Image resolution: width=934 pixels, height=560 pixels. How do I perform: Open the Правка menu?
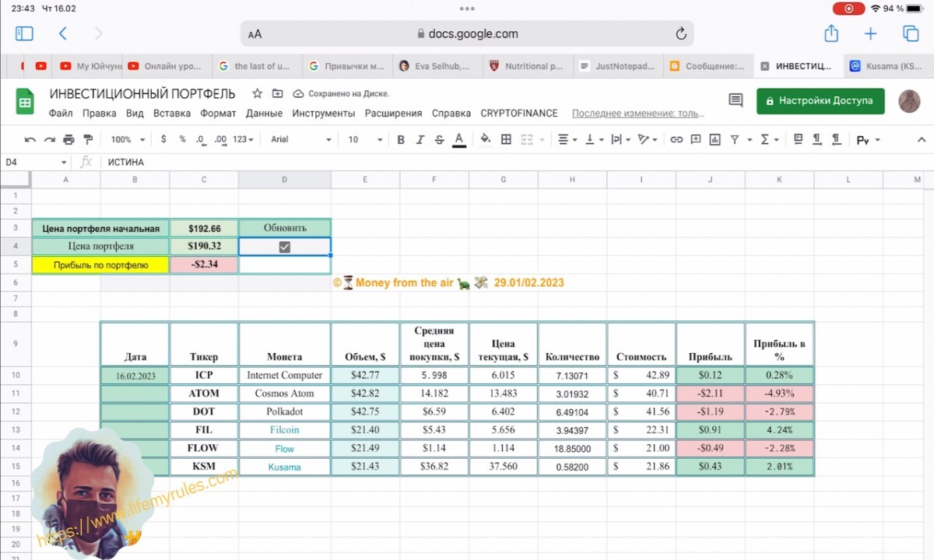100,113
